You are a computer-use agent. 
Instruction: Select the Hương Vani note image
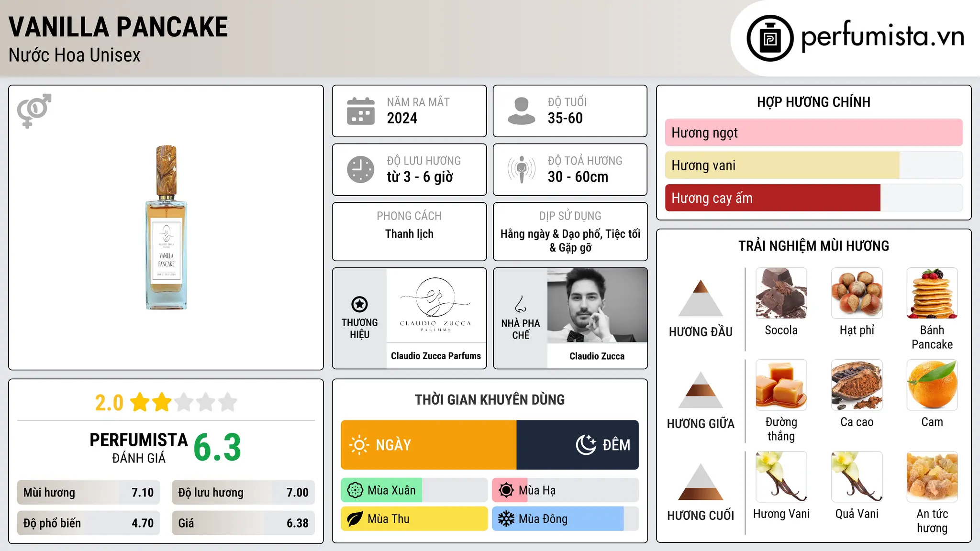coord(781,476)
